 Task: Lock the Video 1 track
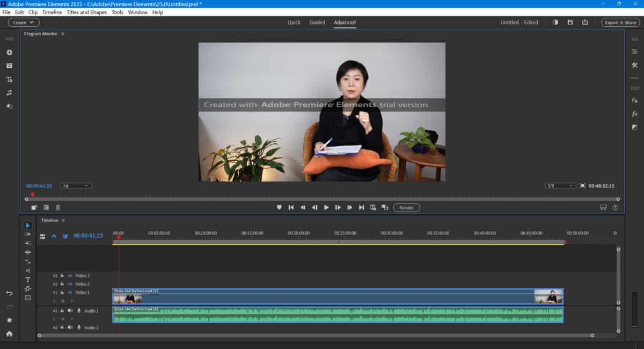point(62,293)
